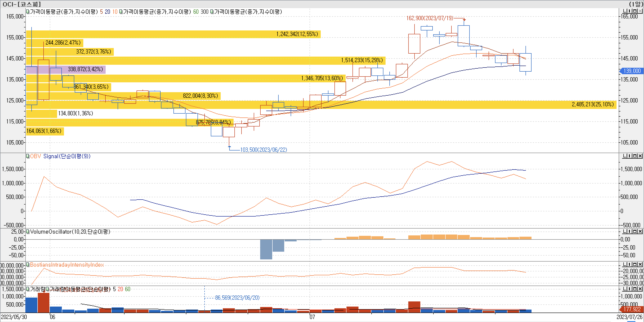Viewport: 644px width, 322px height.
Task: Click the L scale button in the price panel
Action: (x=624, y=11)
